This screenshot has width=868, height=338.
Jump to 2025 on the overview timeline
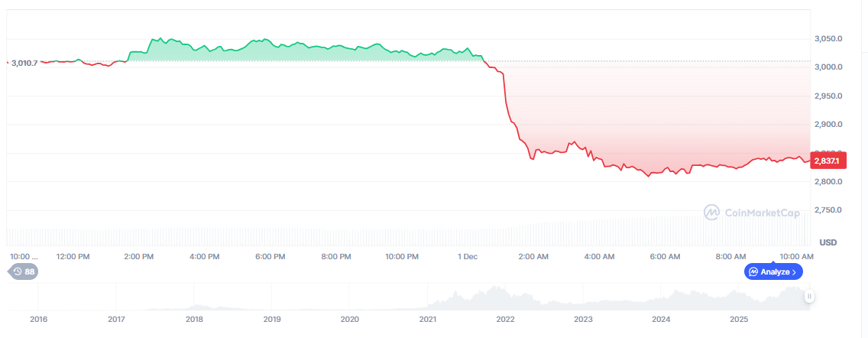click(738, 319)
